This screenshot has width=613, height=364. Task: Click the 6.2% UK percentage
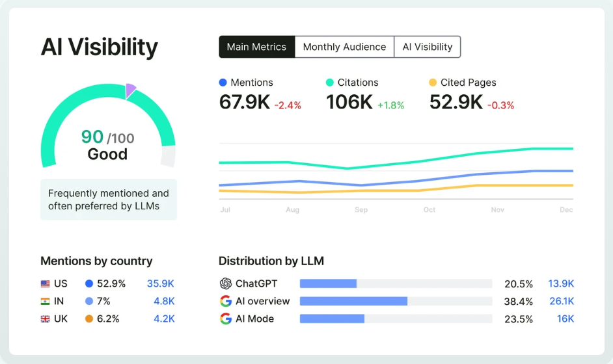tap(108, 318)
